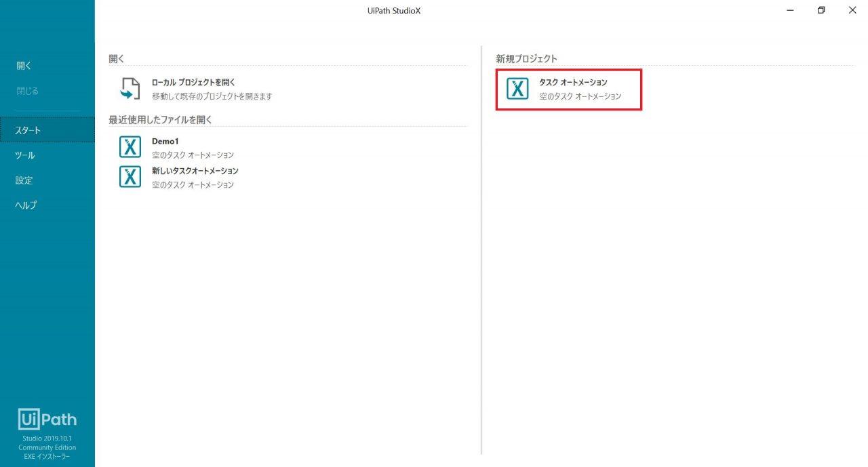Click the UiPath logo in sidebar
Screen dimensions: 868x467
pos(47,420)
